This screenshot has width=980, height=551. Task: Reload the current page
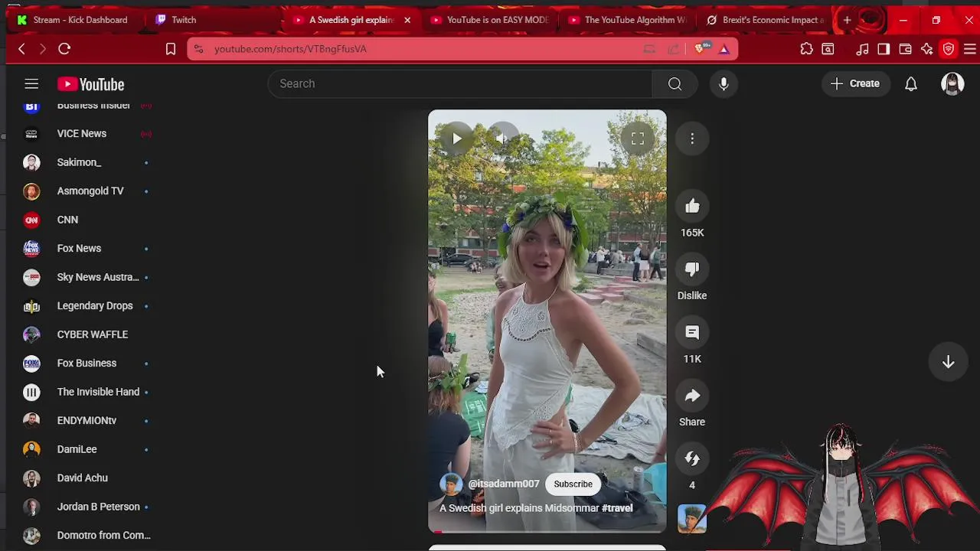64,49
